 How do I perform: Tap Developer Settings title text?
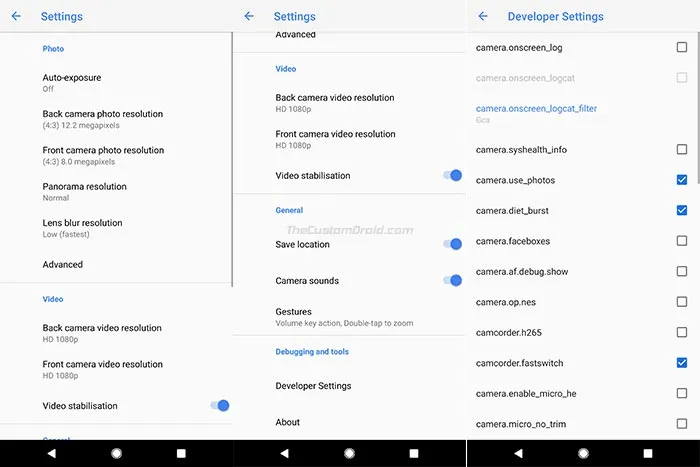coord(555,17)
